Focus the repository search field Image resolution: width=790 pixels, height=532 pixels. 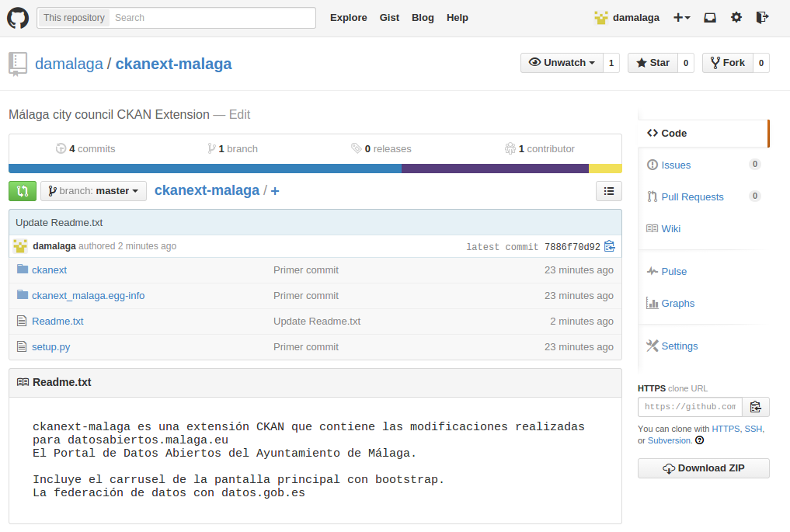211,18
